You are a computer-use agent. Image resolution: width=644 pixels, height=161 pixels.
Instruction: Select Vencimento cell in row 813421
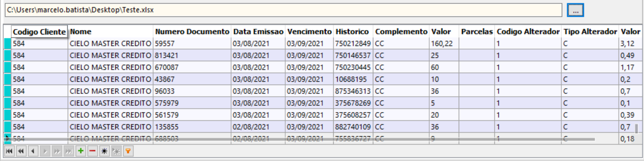pos(309,56)
